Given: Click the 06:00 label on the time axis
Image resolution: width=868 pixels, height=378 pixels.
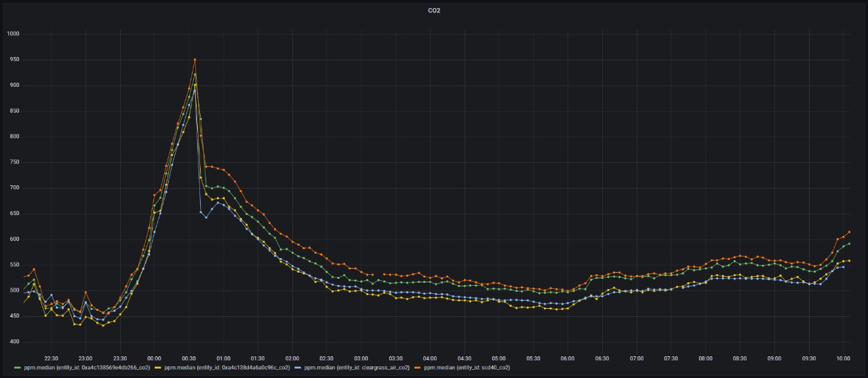Looking at the screenshot, I should (568, 357).
